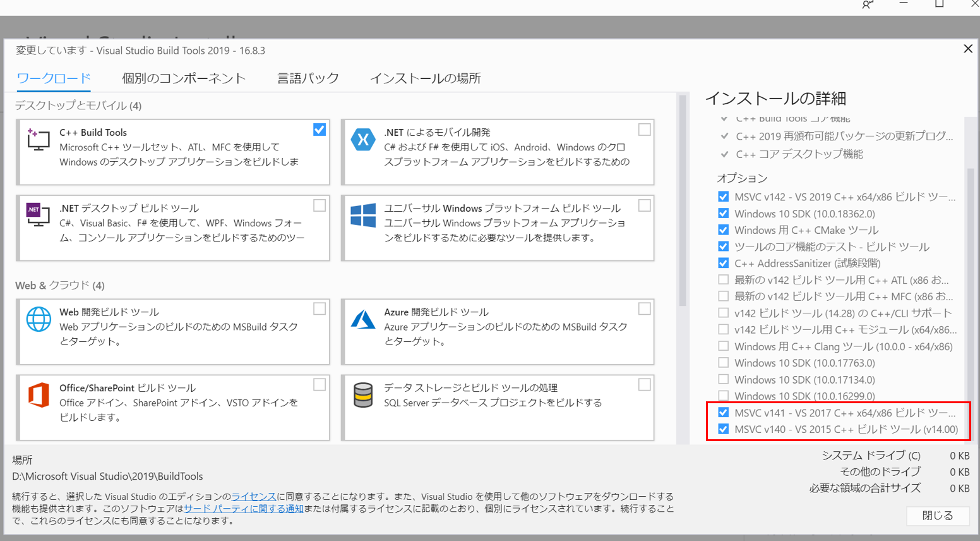Uncheck MSVC v141 - VS 2017 option
The width and height of the screenshot is (980, 541).
(724, 413)
